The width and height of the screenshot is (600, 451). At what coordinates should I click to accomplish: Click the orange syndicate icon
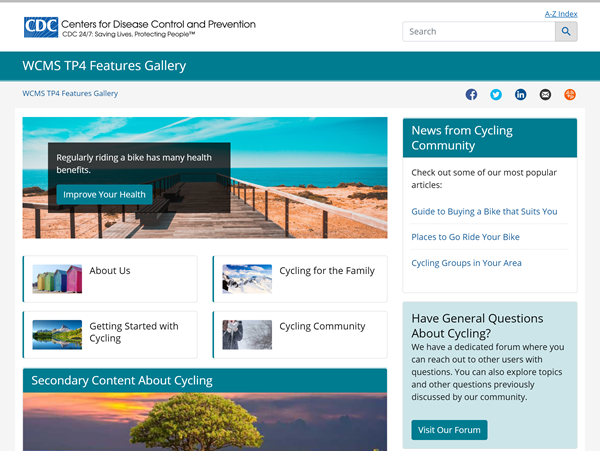pos(570,94)
